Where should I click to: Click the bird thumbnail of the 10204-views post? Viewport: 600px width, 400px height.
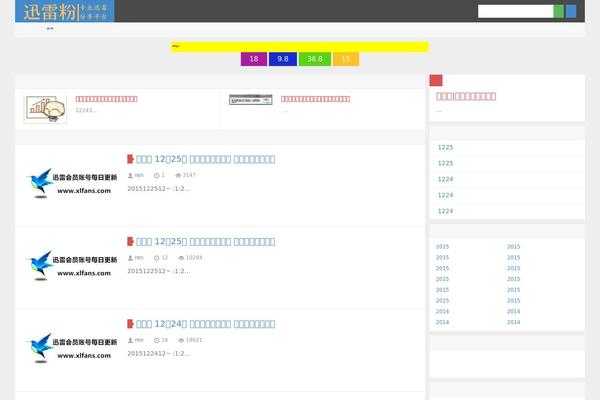tap(72, 266)
